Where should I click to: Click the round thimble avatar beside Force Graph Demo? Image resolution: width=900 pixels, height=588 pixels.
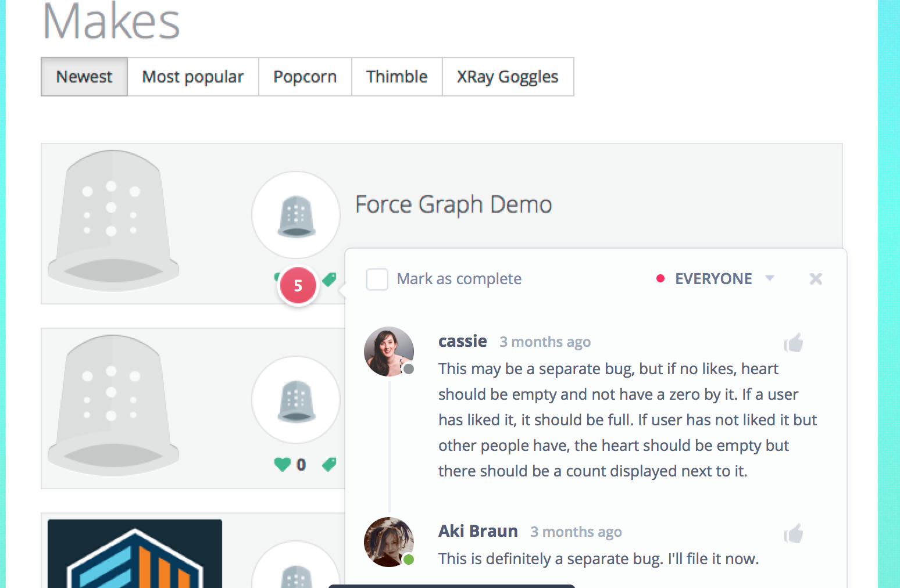click(296, 214)
